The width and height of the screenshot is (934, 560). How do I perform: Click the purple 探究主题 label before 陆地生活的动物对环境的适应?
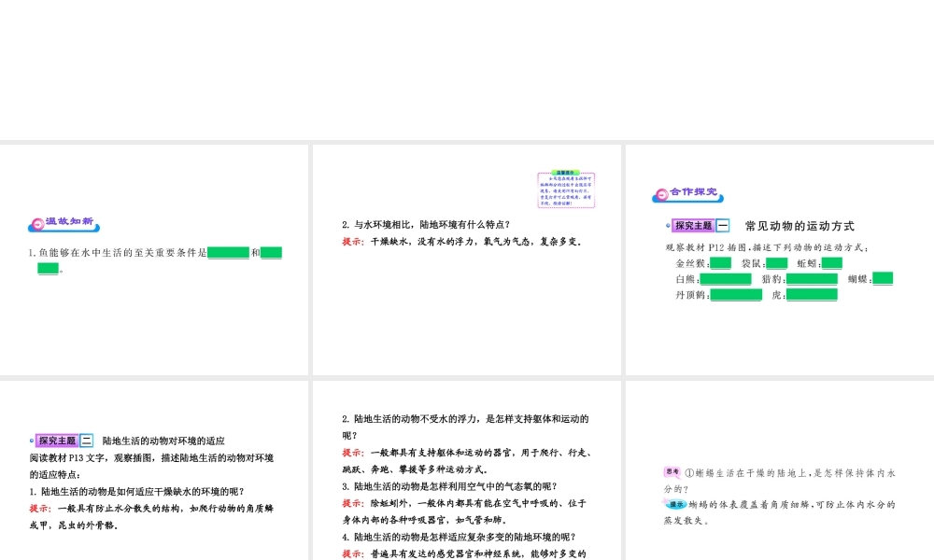click(57, 441)
